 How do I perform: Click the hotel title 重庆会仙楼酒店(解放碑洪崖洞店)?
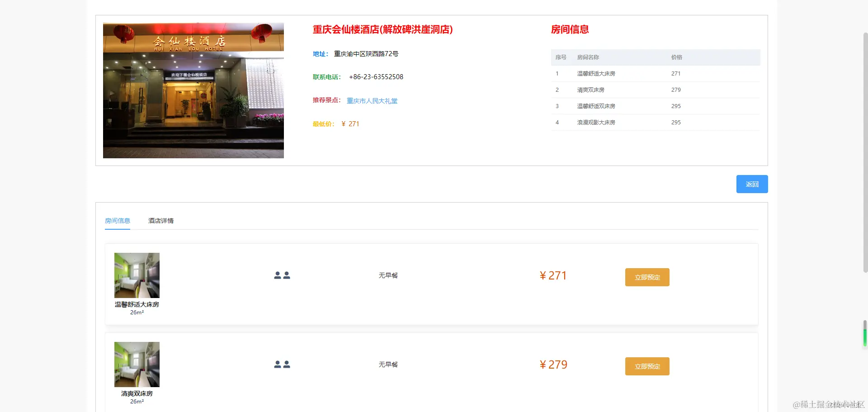(382, 29)
